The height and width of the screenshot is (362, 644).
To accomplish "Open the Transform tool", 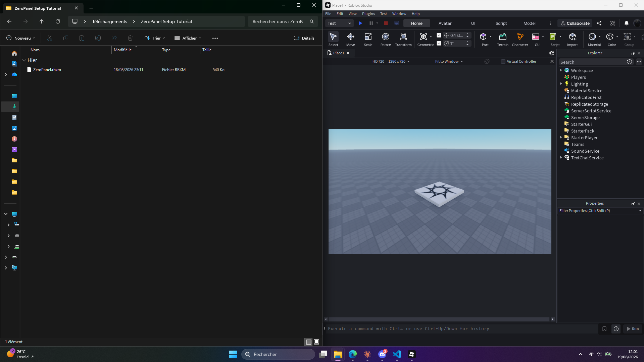I will (x=403, y=39).
